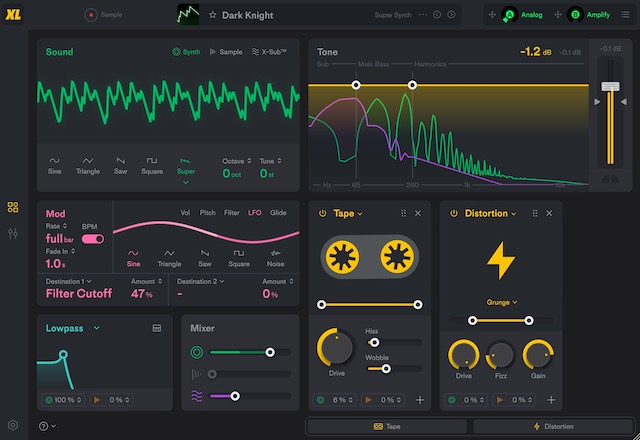The width and height of the screenshot is (640, 440).
Task: Close the Distortion effect module
Action: [549, 213]
